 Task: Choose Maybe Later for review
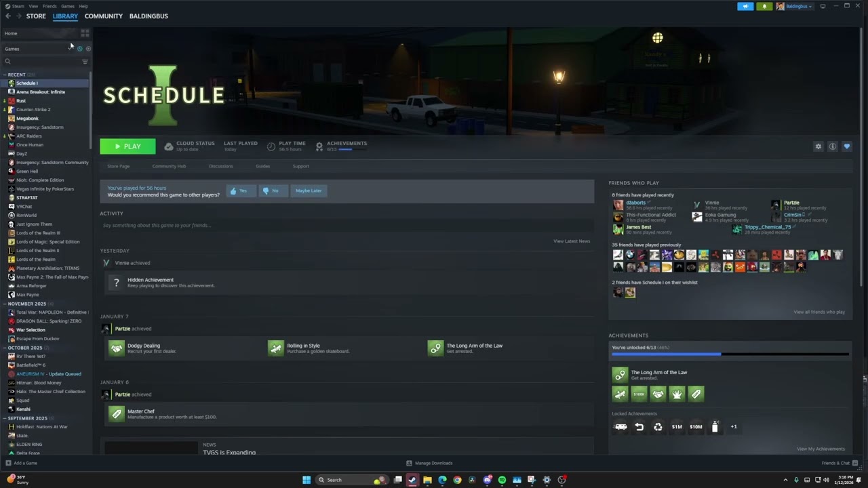tap(309, 190)
